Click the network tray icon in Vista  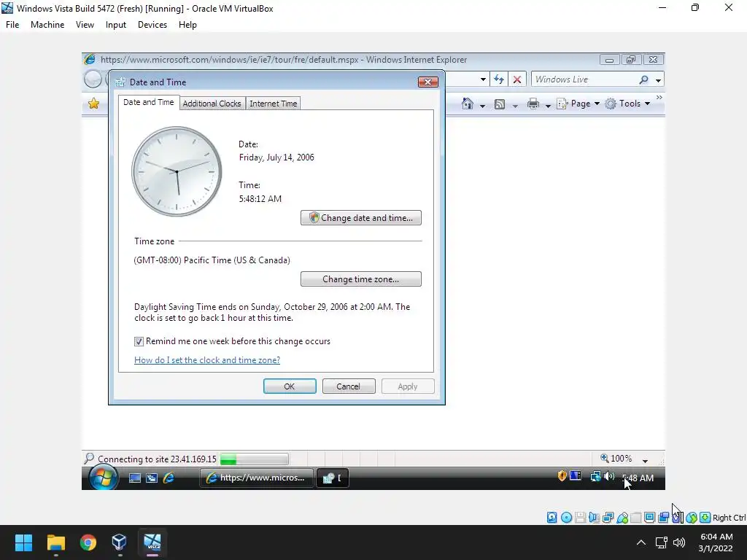595,476
